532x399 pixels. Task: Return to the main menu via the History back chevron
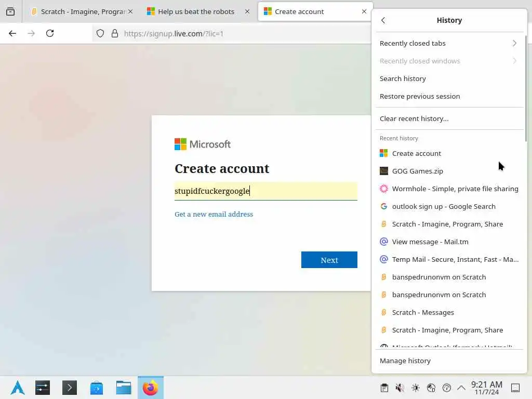point(383,20)
